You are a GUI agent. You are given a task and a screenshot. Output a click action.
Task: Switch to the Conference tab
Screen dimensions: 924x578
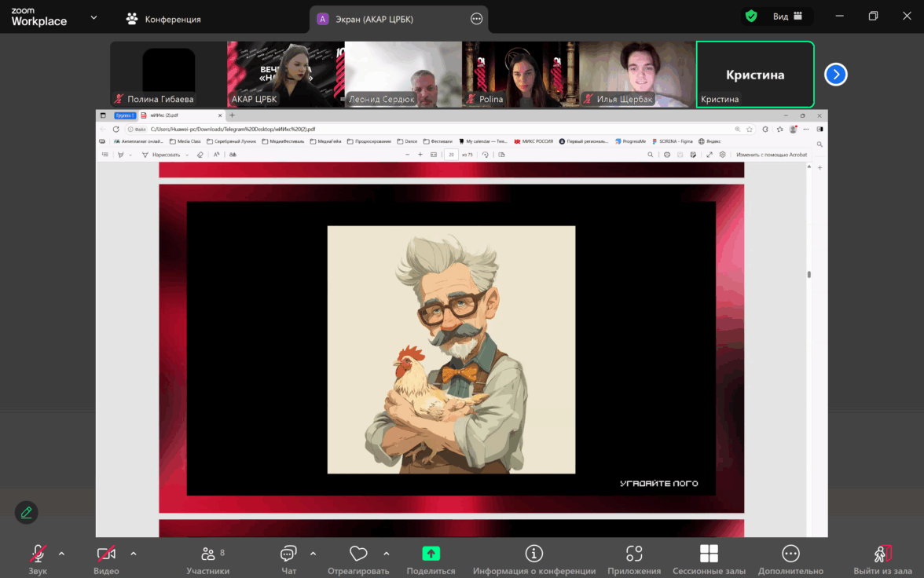163,19
